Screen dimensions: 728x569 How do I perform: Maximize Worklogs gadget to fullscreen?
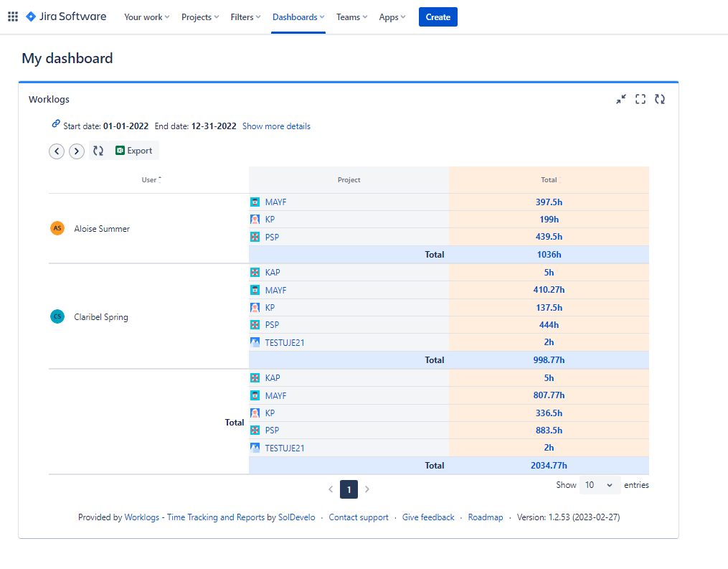[640, 100]
